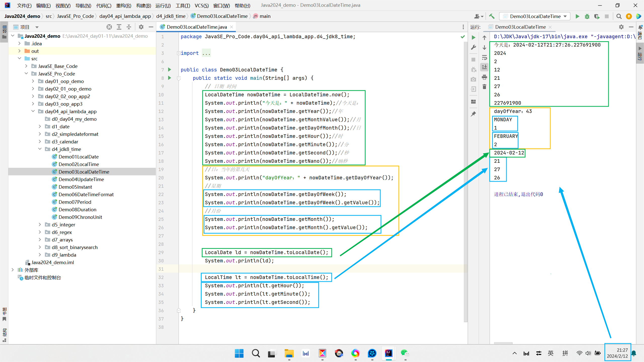Viewport: 644px width, 362px height.
Task: Click the main breadcrumb in navigation bar
Action: coord(265,16)
